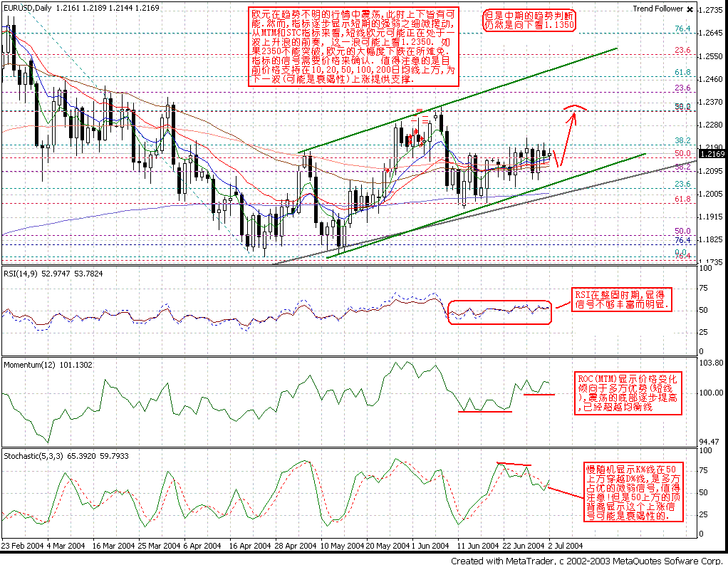Click the 0.0 Fibonacci level label
This screenshot has width=728, height=565.
coord(681,252)
